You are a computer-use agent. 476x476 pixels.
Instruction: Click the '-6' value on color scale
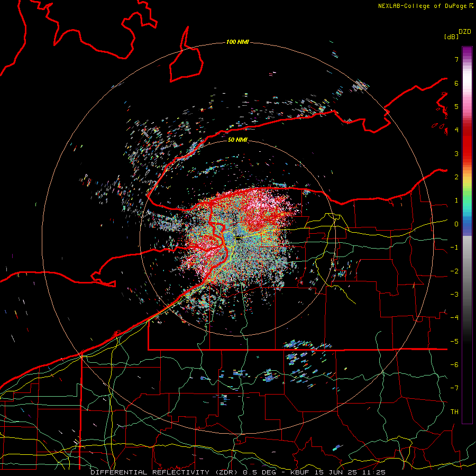point(454,365)
